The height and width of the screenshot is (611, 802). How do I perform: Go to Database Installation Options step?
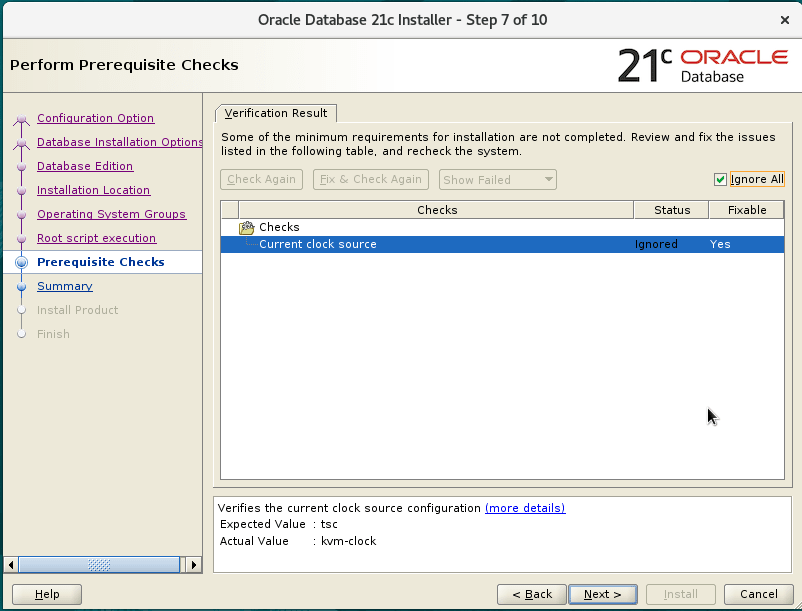click(120, 142)
